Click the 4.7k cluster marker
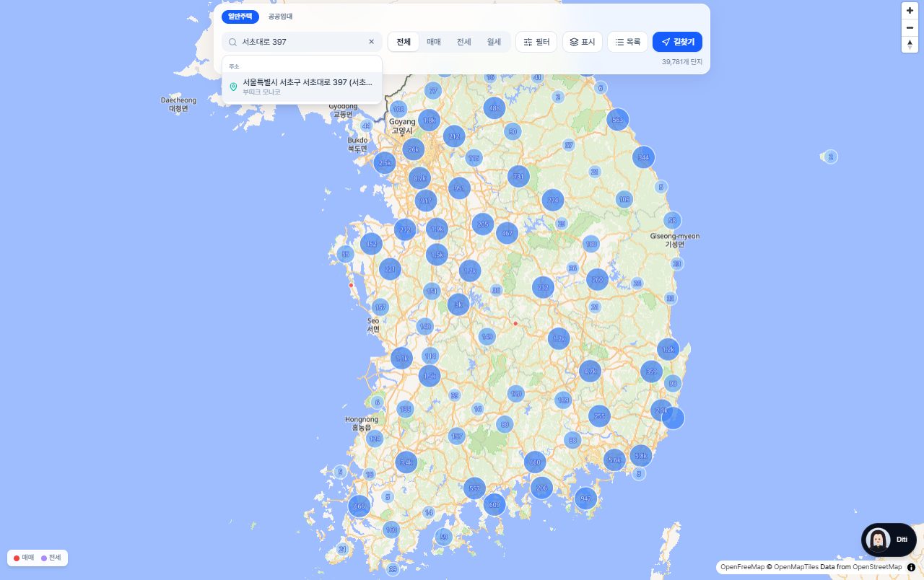 590,372
